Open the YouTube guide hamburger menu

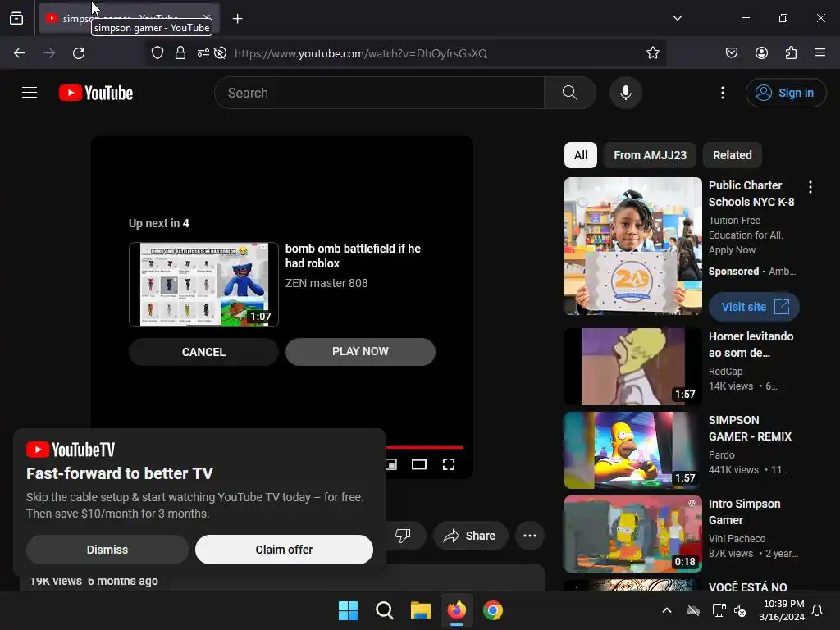pyautogui.click(x=30, y=93)
